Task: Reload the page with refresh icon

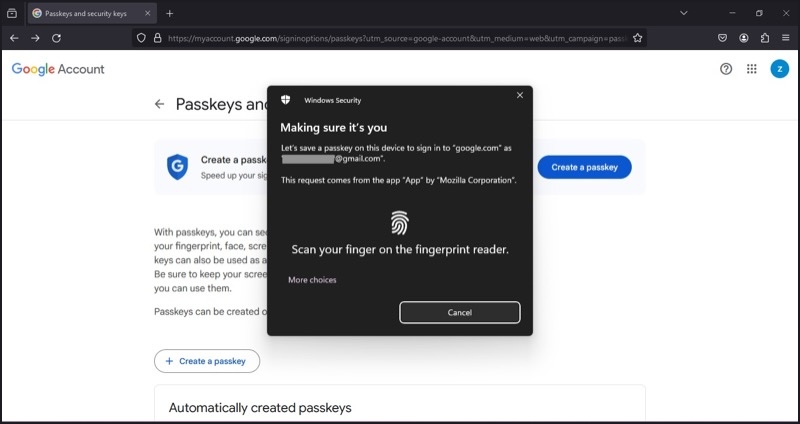Action: pos(57,38)
